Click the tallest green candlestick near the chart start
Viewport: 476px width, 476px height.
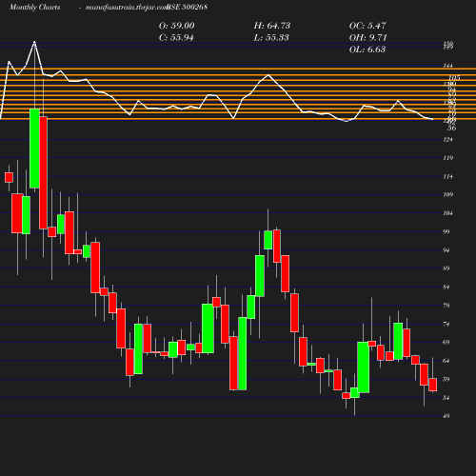click(x=34, y=149)
